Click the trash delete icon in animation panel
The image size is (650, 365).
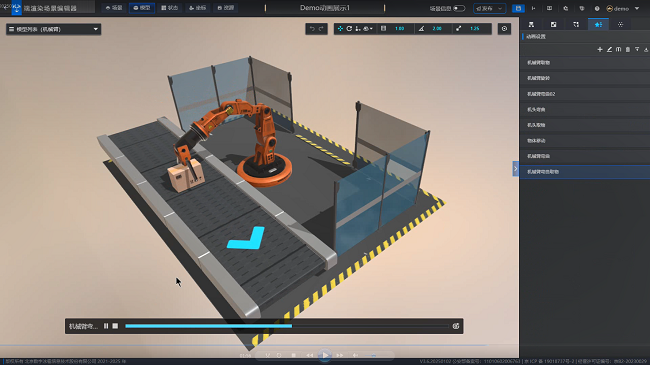[x=628, y=49]
